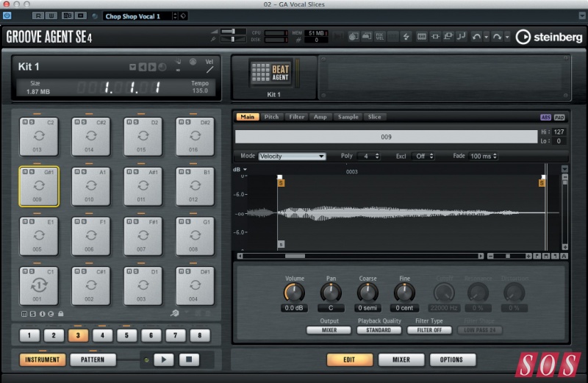Click the Play button in pattern transport
588x383 pixels.
tap(163, 359)
